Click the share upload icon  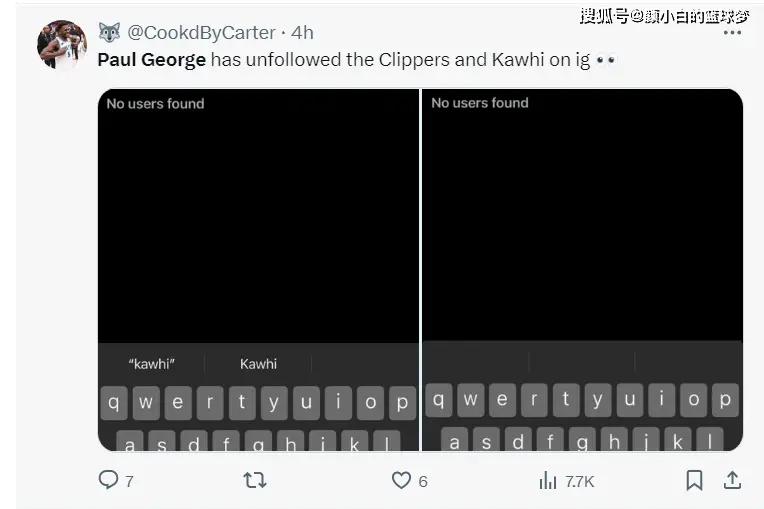732,480
